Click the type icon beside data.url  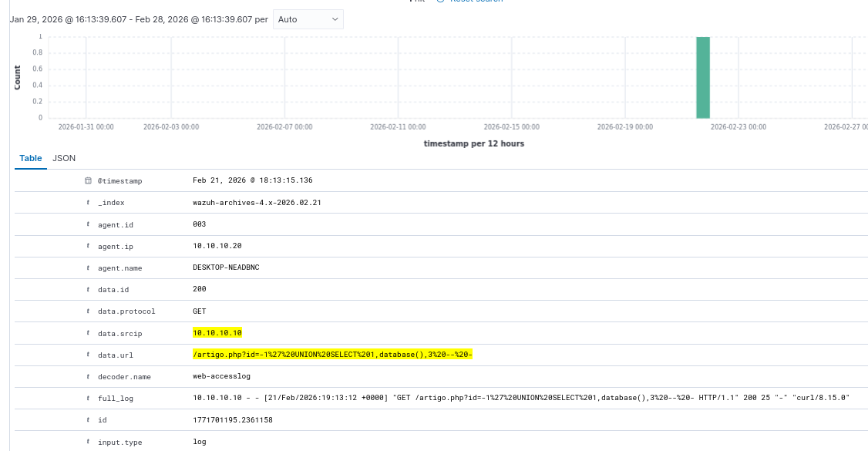[88, 355]
